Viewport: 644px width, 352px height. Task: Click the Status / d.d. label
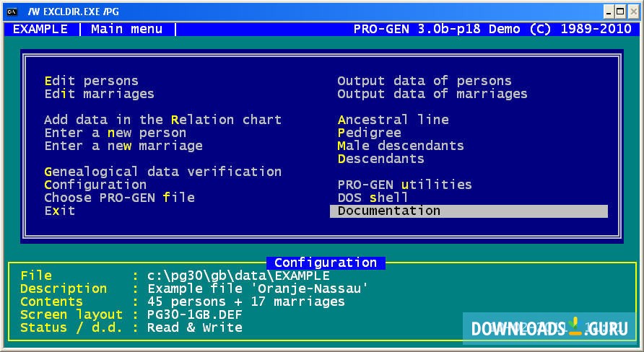(71, 327)
